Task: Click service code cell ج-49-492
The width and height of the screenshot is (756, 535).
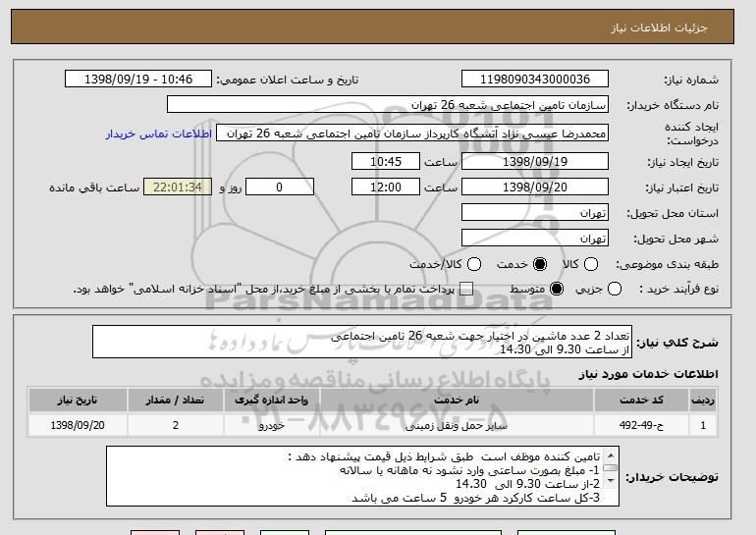Action: pos(641,425)
